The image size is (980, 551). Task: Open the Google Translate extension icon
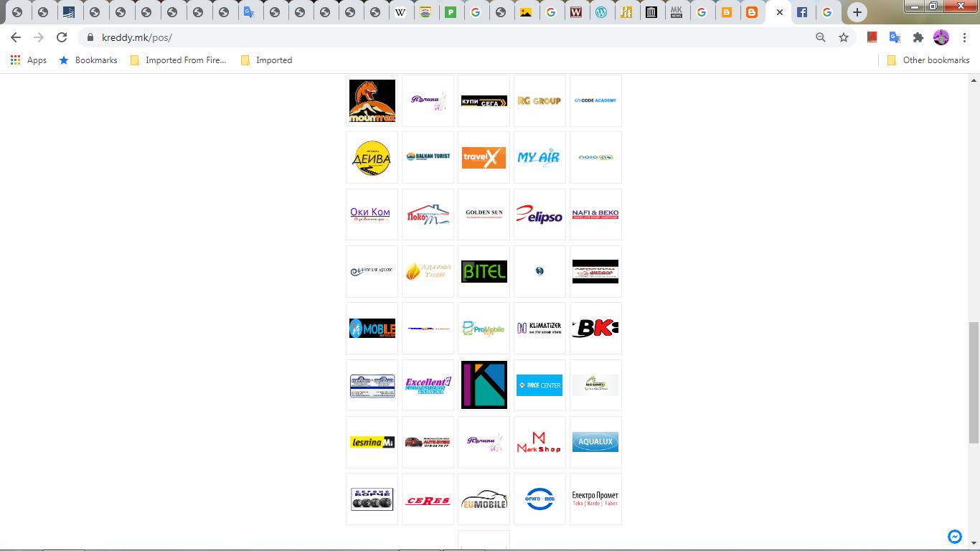click(x=895, y=37)
